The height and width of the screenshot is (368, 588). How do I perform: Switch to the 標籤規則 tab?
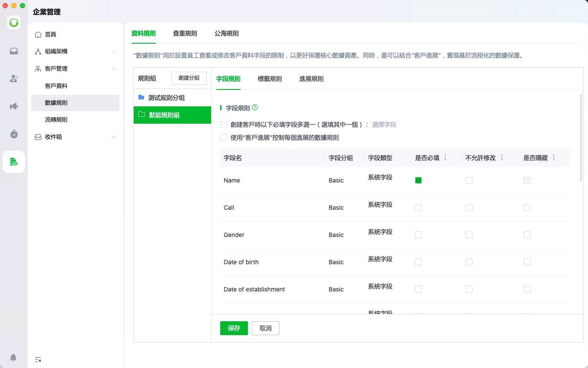coord(270,79)
